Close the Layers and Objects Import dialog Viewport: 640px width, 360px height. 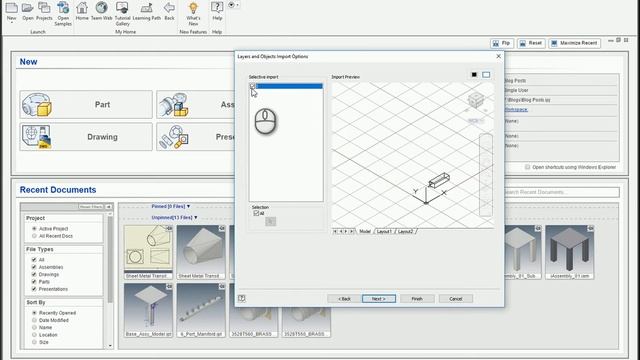coord(498,56)
